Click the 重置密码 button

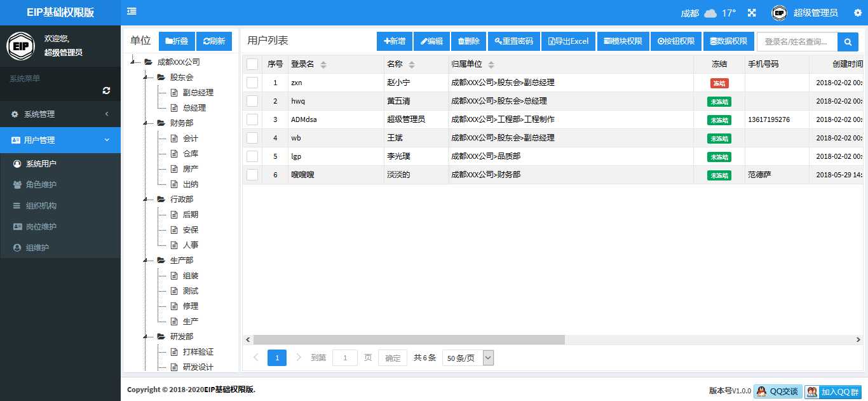pos(513,41)
